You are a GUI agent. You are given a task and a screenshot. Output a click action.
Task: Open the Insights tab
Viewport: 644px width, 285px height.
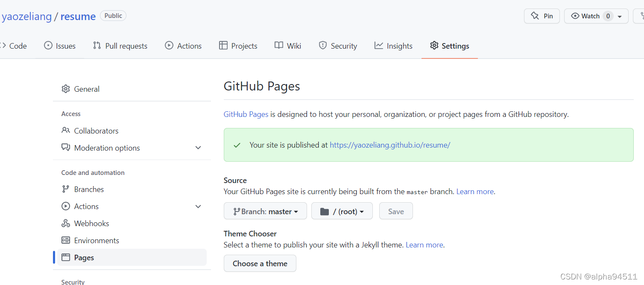pyautogui.click(x=393, y=46)
